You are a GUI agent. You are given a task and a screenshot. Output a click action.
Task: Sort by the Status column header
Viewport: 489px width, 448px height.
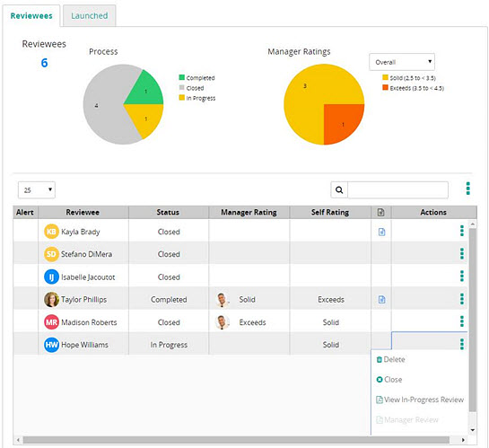168,213
